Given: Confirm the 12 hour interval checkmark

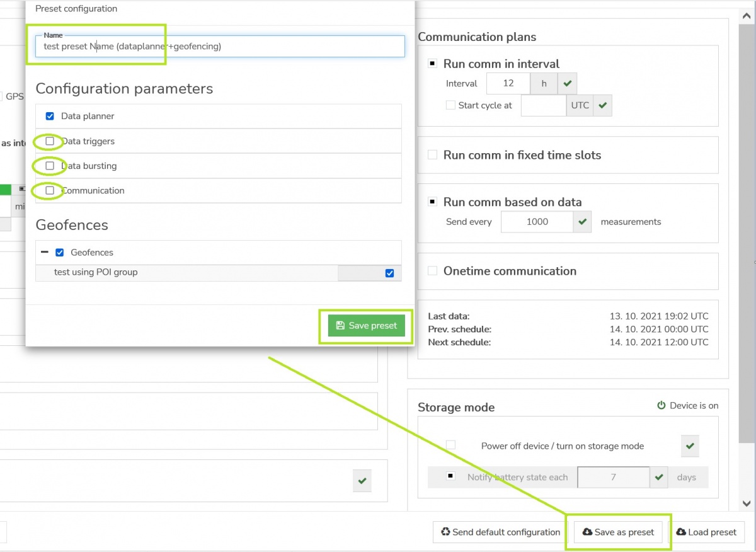Looking at the screenshot, I should (568, 83).
